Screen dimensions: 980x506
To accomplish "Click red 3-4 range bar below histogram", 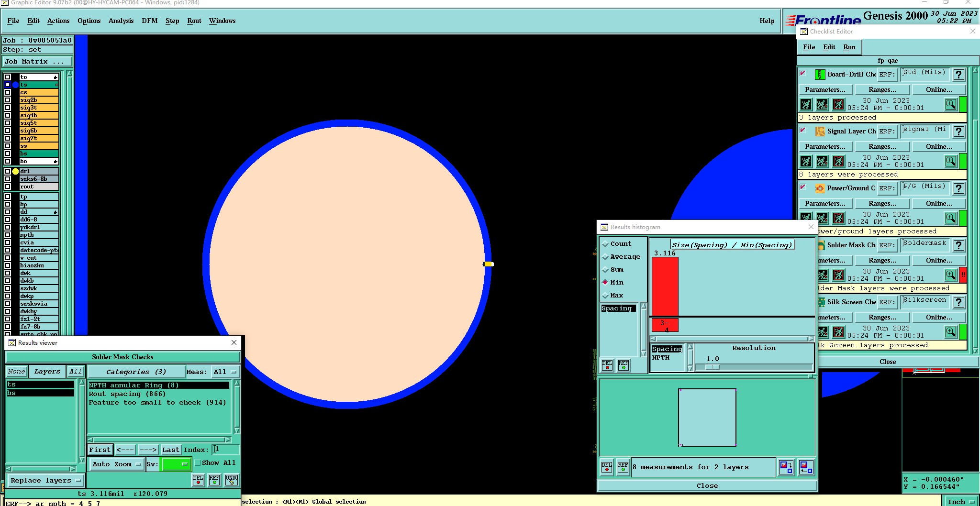I will (665, 326).
